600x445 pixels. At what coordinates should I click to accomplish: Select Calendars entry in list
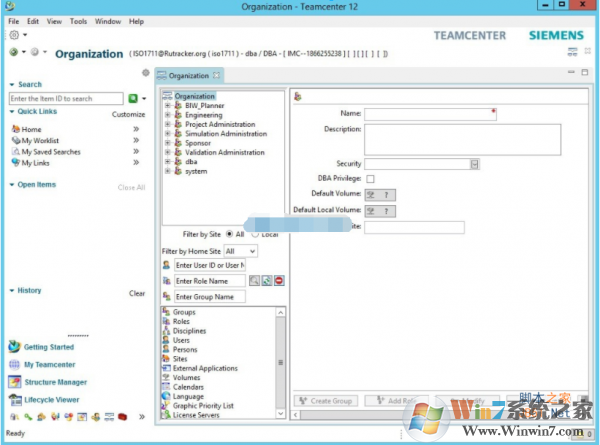point(188,387)
